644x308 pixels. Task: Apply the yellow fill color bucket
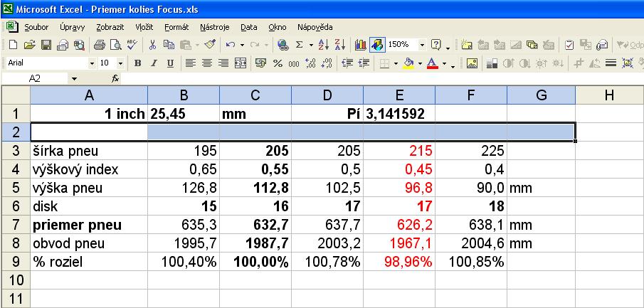(408, 63)
